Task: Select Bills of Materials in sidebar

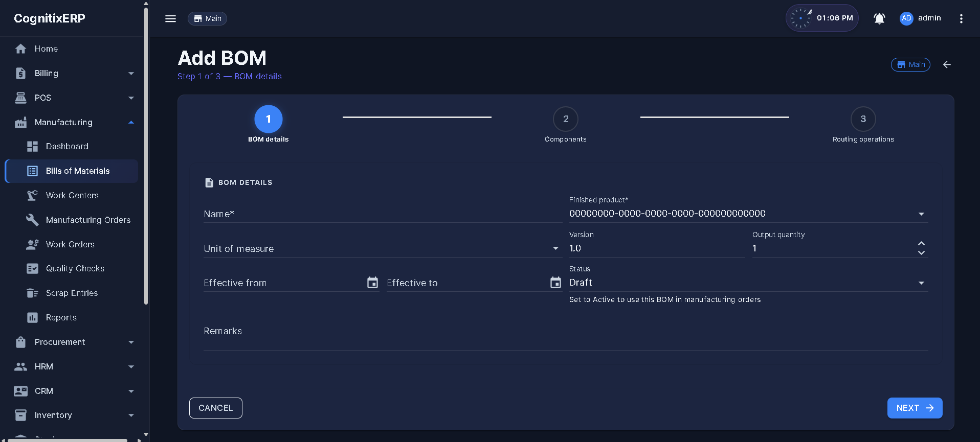Action: coord(72,171)
